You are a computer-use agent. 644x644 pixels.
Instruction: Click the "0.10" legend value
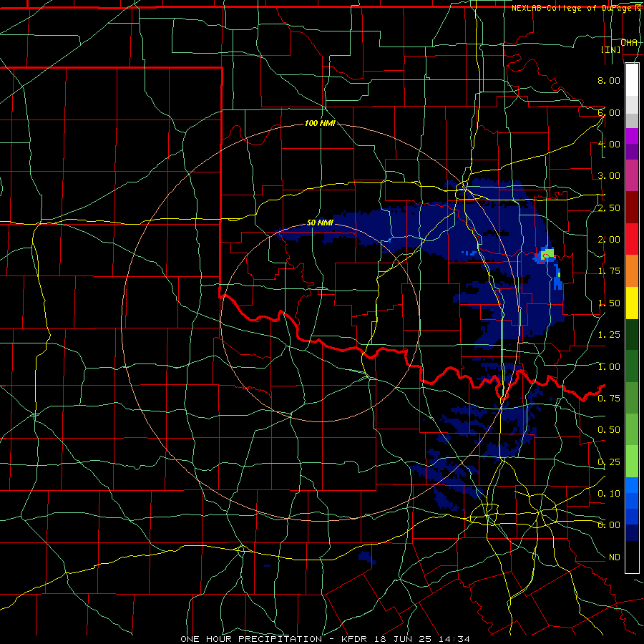click(609, 493)
